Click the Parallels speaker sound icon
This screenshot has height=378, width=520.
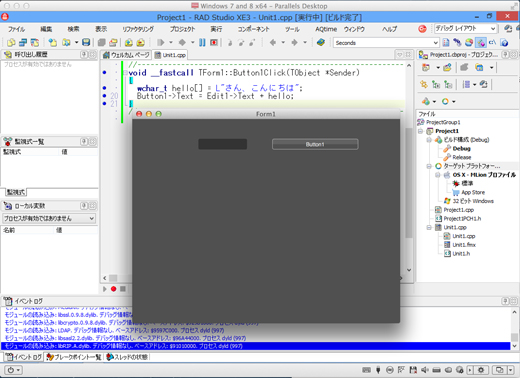click(x=424, y=370)
